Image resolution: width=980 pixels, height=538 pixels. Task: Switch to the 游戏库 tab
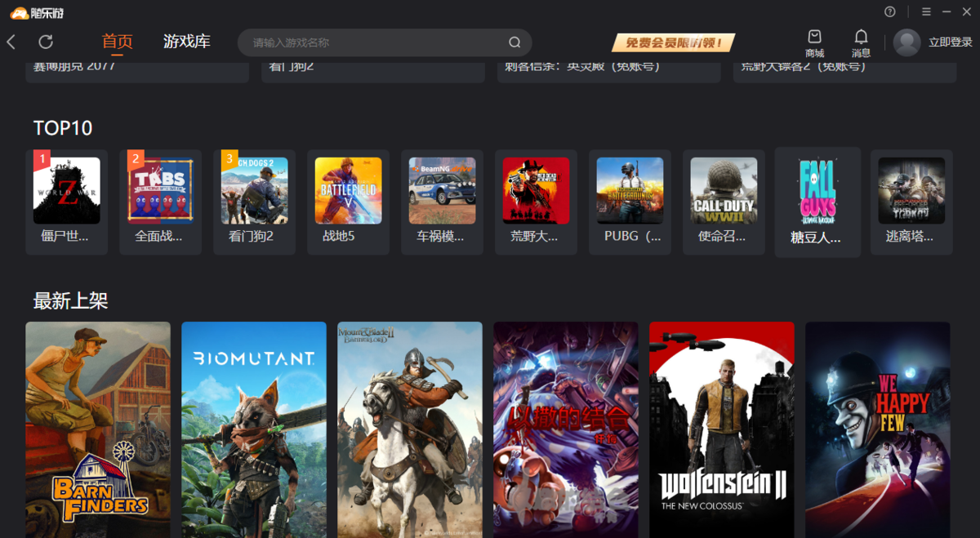(x=187, y=42)
